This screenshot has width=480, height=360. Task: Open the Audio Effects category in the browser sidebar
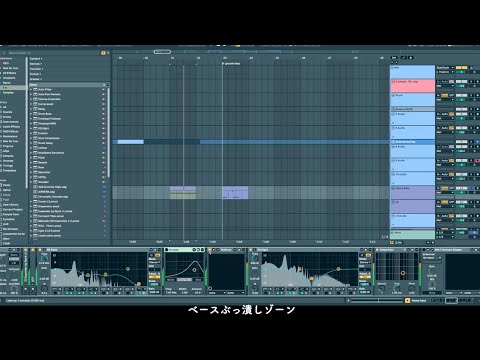pos(11,127)
